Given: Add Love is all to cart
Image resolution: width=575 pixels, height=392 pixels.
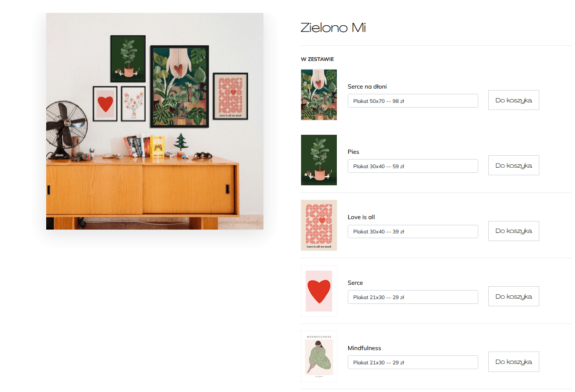Looking at the screenshot, I should pos(514,231).
